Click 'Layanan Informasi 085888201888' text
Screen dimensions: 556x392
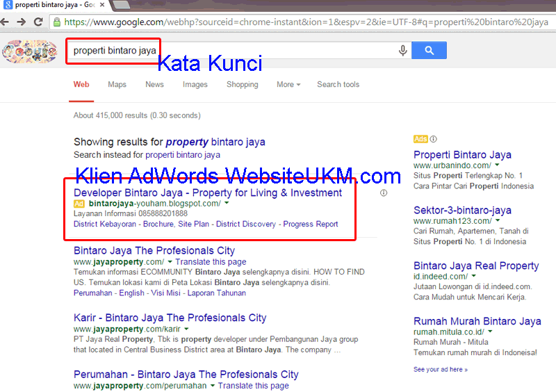(131, 213)
